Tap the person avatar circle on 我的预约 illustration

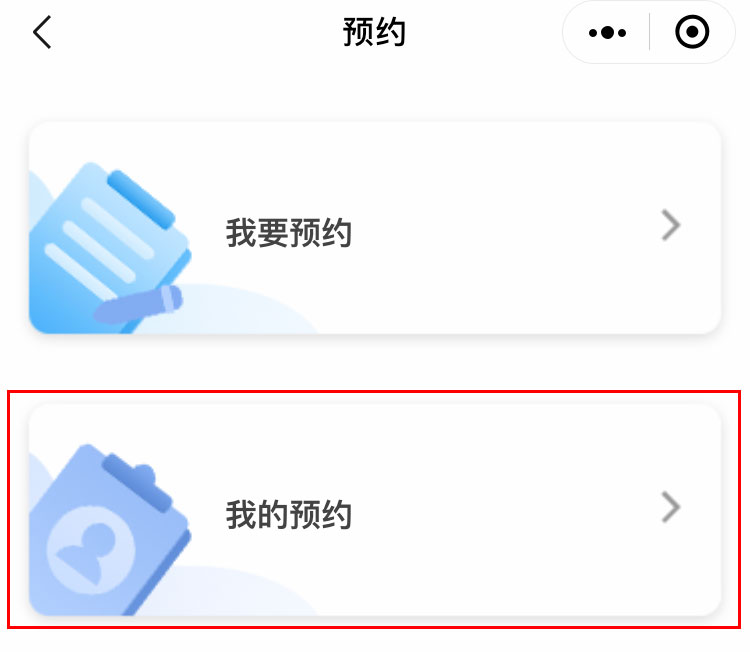[91, 550]
